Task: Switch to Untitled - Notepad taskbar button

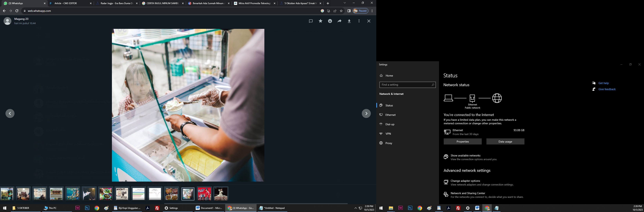Action: [x=272, y=208]
